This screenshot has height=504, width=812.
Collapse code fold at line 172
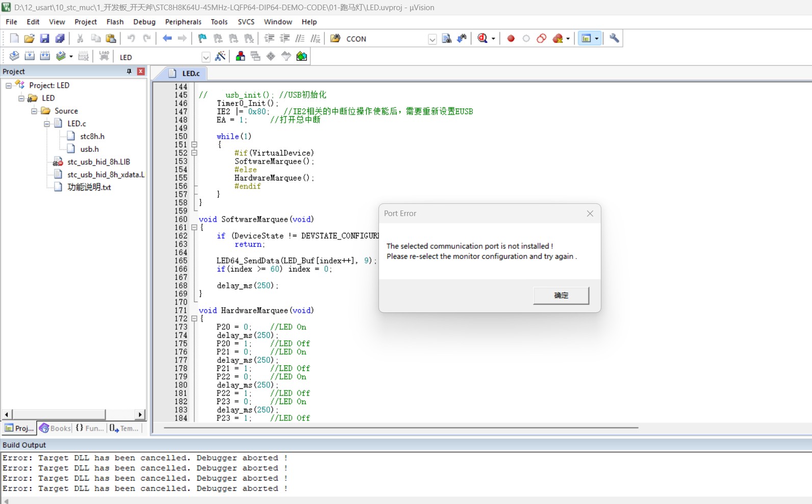[x=194, y=319]
